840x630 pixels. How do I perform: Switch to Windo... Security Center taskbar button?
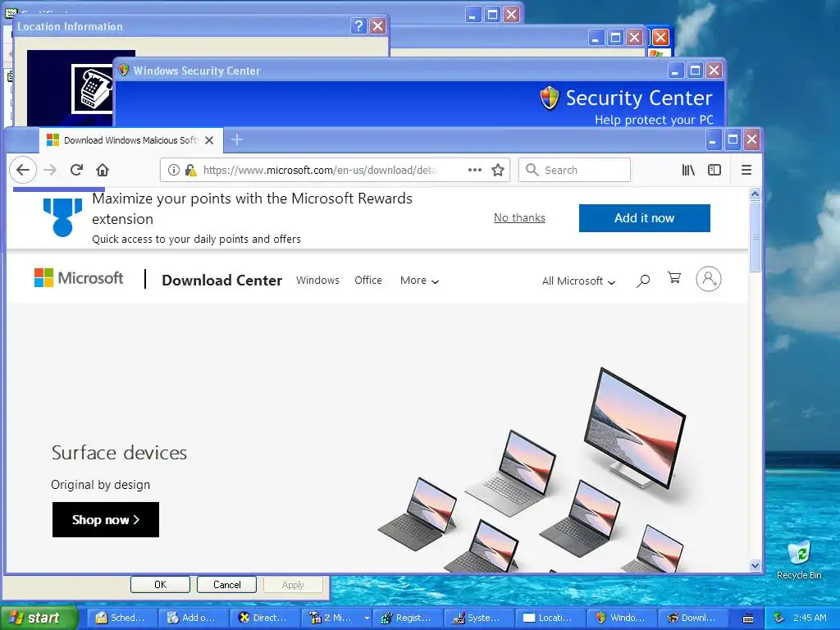623,618
